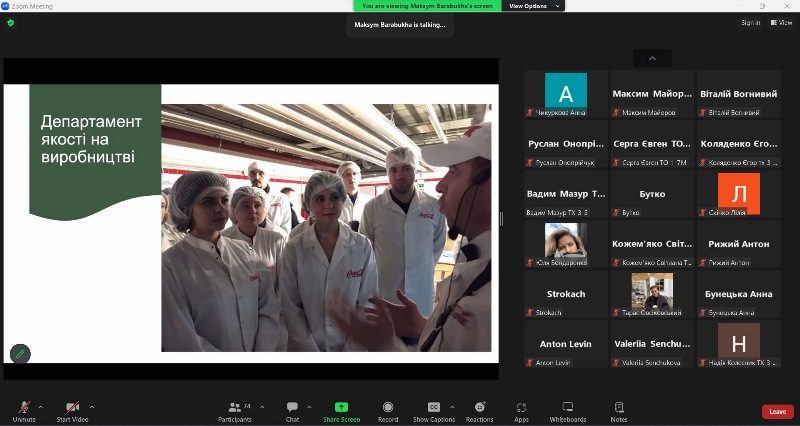Open the Reactions menu

click(479, 408)
